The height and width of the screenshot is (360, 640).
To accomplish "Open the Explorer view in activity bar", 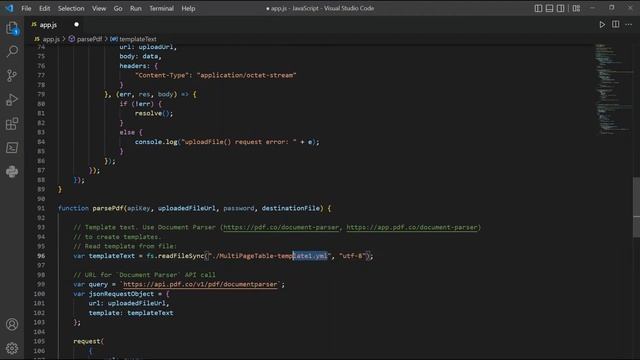I will click(12, 28).
